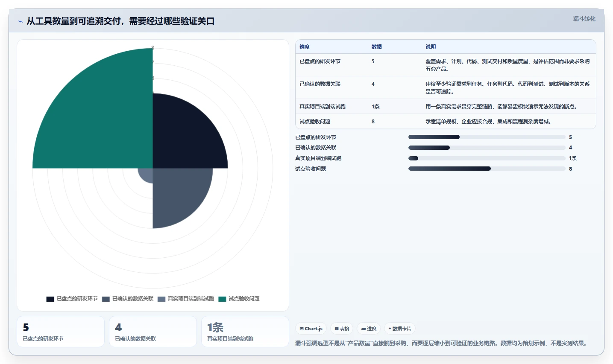The width and height of the screenshot is (613, 364).
Task: Select the Chart.js tag
Action: [311, 329]
